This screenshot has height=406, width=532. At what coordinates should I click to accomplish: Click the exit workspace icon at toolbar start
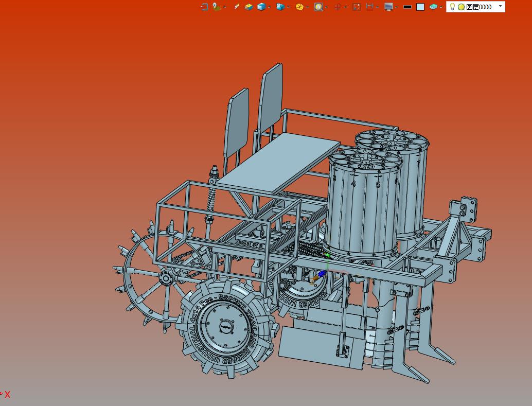(204, 7)
